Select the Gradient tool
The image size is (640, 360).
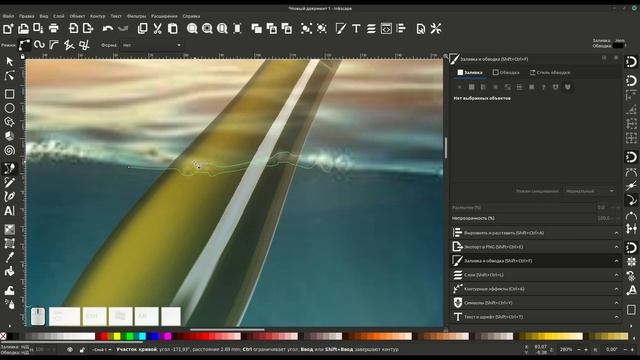pyautogui.click(x=9, y=229)
